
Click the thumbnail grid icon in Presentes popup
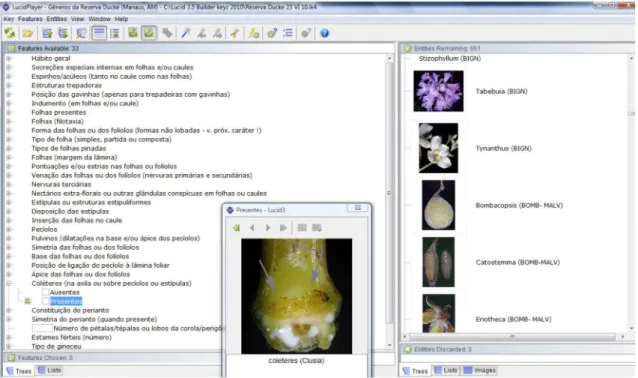(x=302, y=228)
